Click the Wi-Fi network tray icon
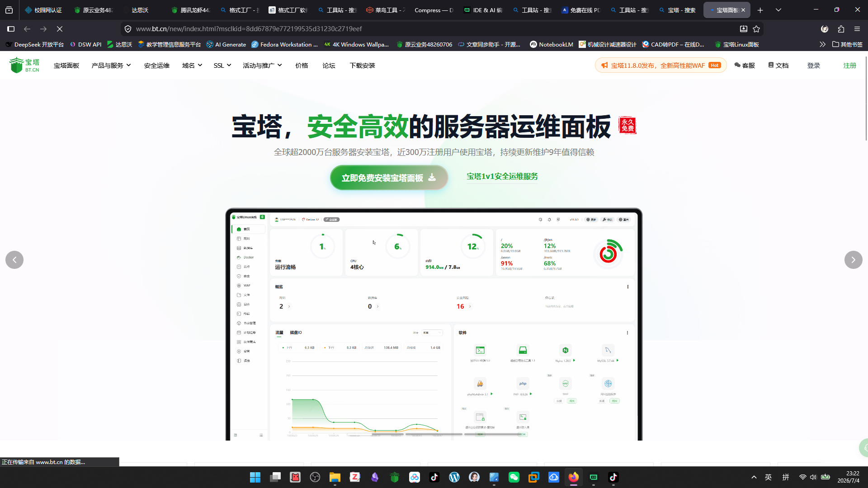 pyautogui.click(x=802, y=477)
